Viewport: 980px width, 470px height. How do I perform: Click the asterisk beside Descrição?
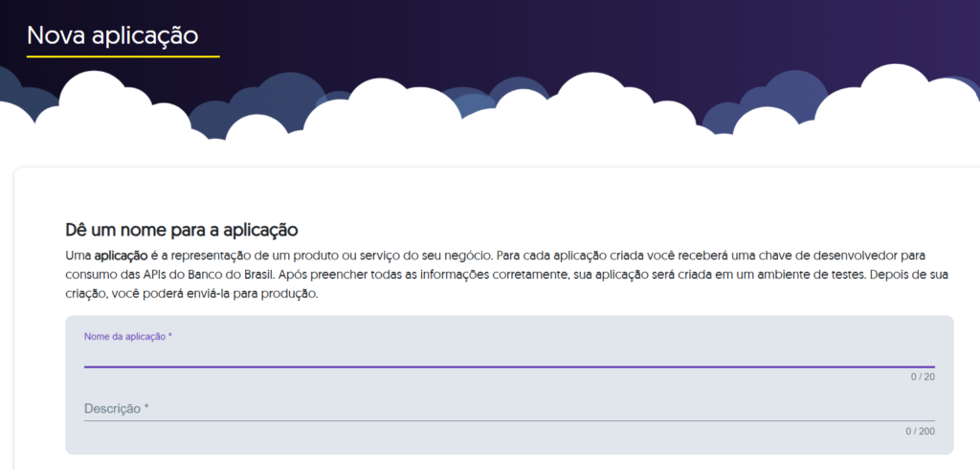(x=146, y=409)
